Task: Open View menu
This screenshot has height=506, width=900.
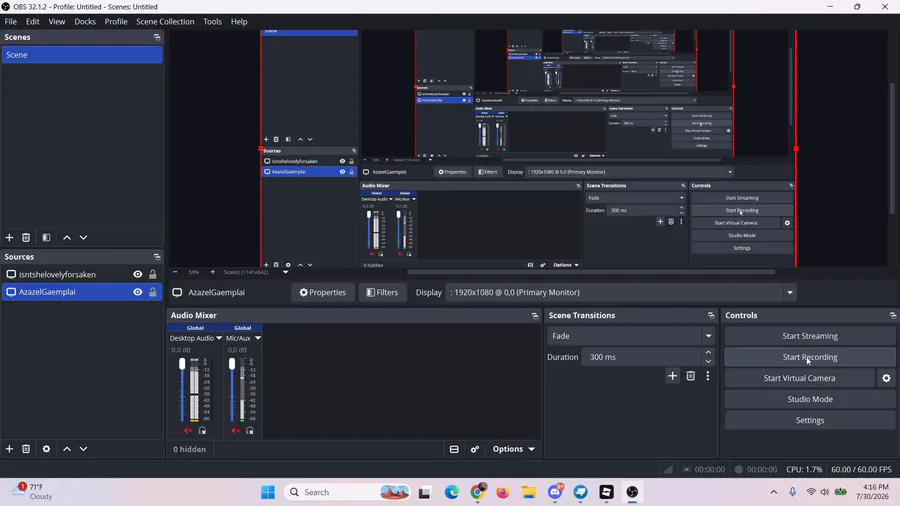Action: tap(56, 21)
